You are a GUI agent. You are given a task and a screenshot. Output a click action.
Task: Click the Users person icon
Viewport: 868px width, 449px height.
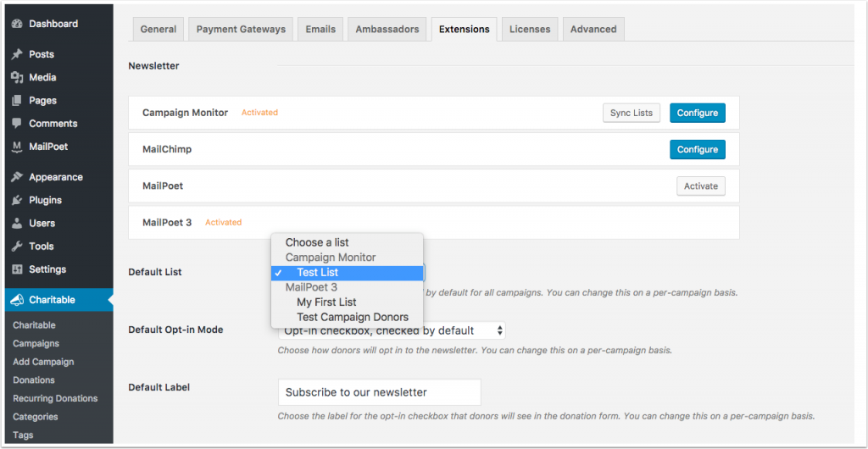pos(17,224)
